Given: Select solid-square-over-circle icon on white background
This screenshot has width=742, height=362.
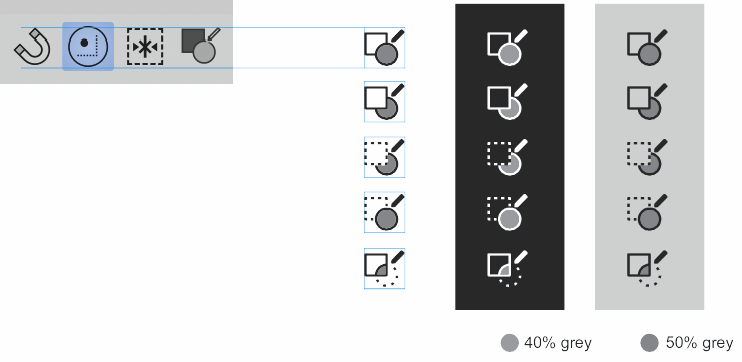Looking at the screenshot, I should coord(384,102).
